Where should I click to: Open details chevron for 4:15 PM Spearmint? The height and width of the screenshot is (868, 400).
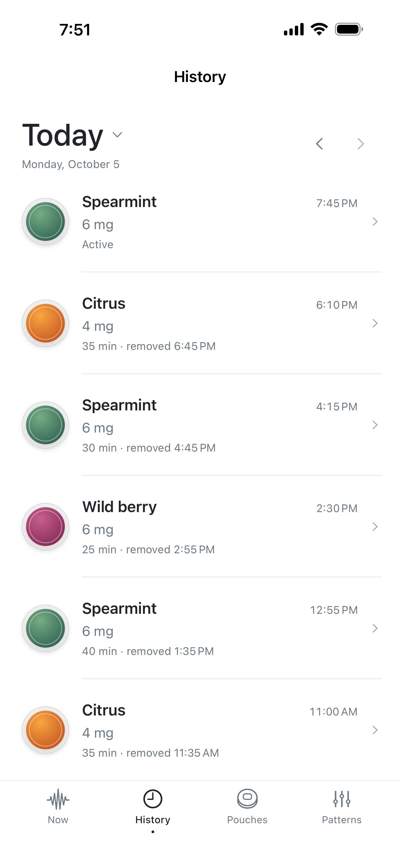375,425
